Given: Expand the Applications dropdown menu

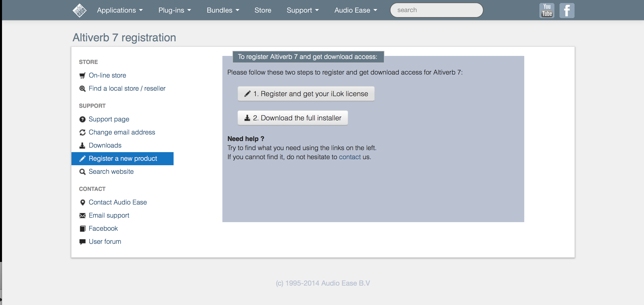Looking at the screenshot, I should click(120, 10).
